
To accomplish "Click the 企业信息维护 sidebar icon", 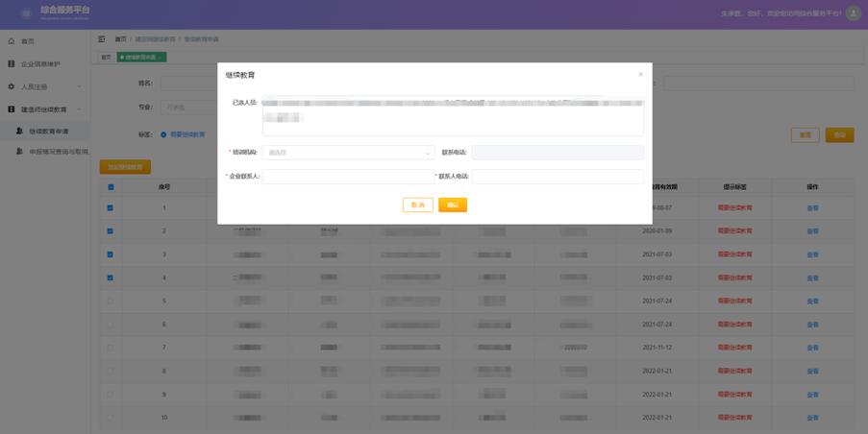I will click(x=12, y=64).
